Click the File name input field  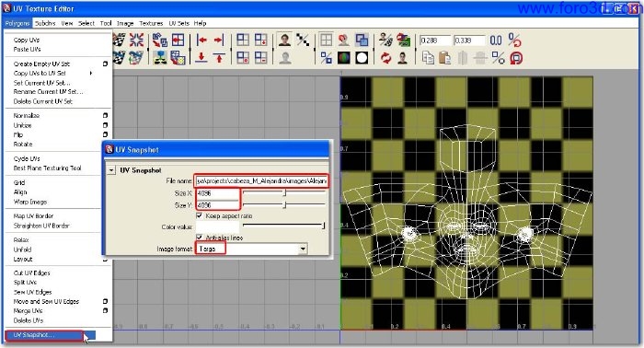coord(261,180)
